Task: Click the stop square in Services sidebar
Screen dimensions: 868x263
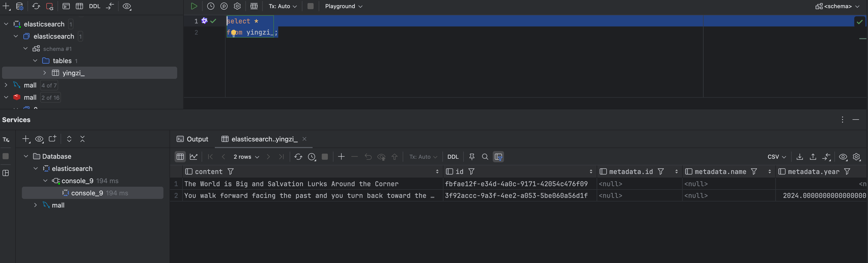Action: pos(6,156)
